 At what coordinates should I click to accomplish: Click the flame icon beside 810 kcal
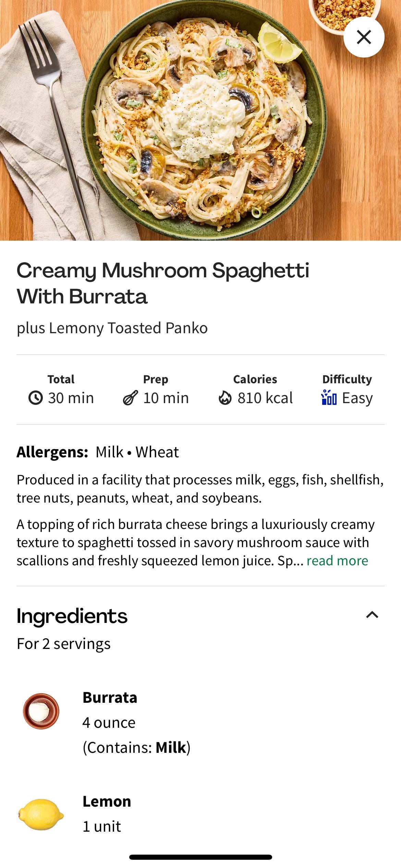(x=225, y=398)
